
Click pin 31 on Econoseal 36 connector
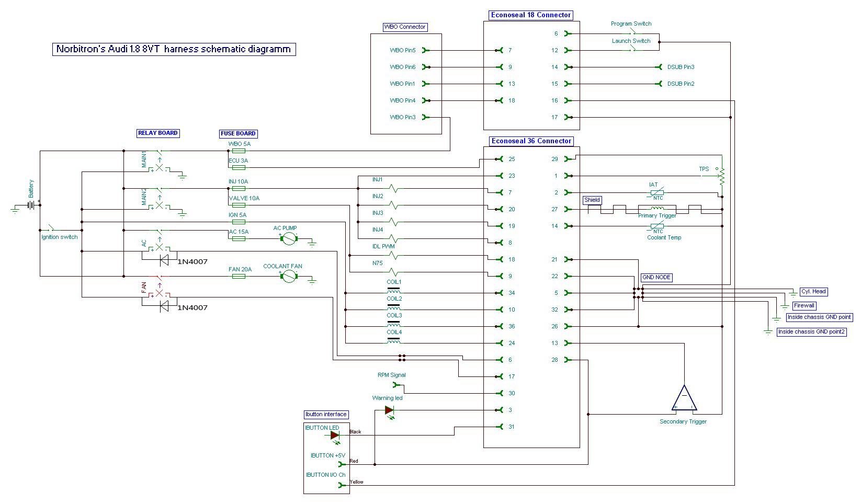(512, 427)
